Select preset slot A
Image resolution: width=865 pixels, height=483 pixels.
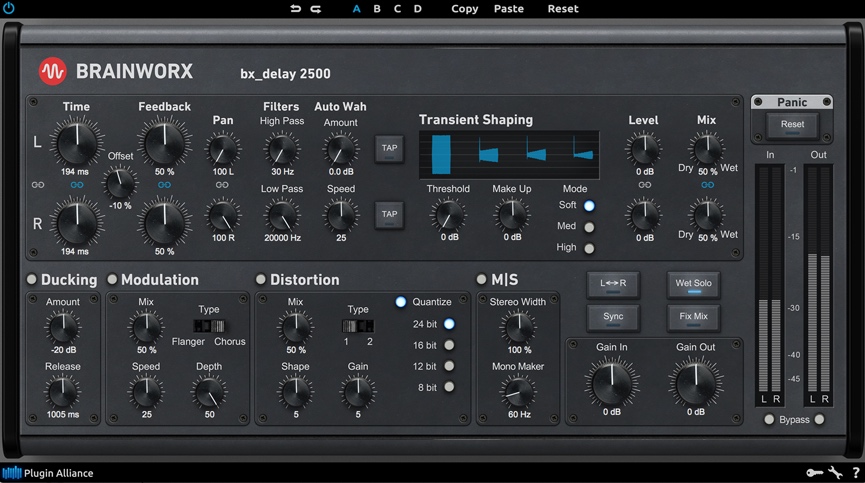click(x=356, y=9)
